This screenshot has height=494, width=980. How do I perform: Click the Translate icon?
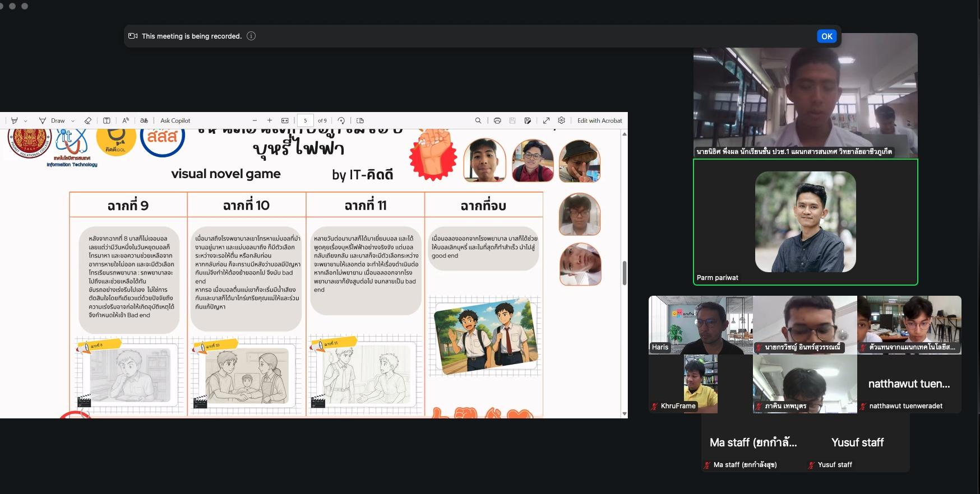144,120
